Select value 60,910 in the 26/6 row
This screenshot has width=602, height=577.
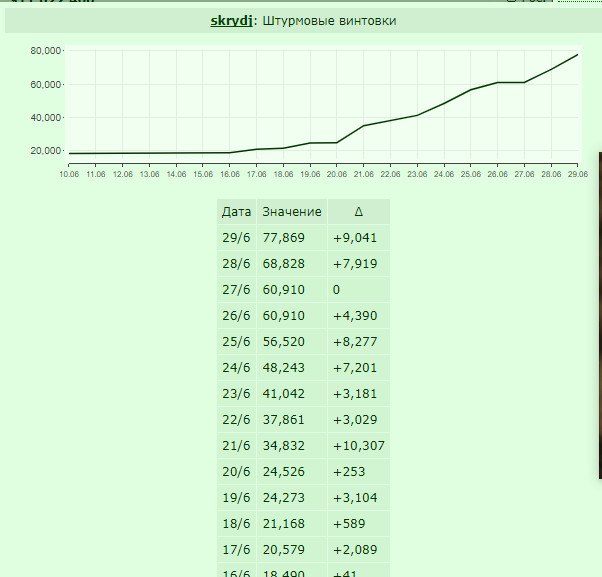[292, 316]
